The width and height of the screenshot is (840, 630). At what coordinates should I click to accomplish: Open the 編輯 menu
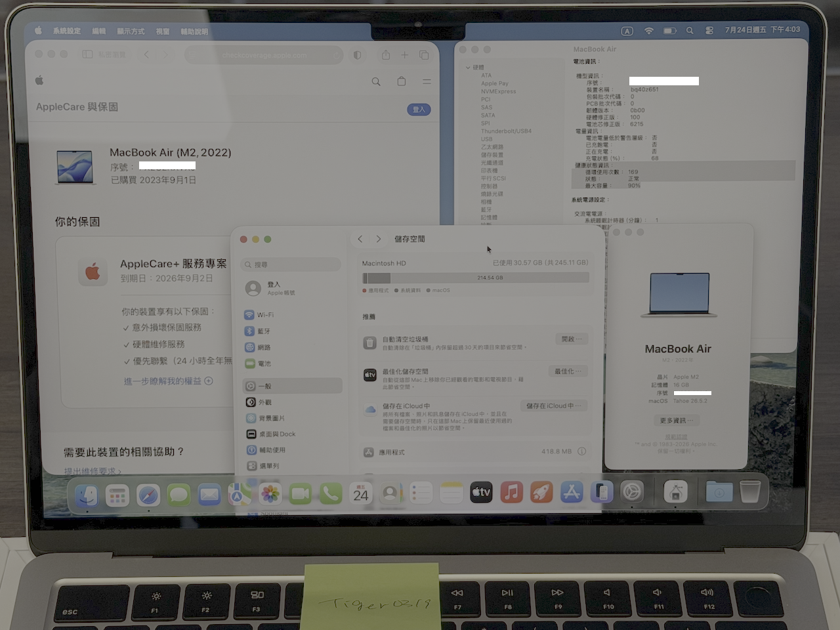[x=99, y=31]
